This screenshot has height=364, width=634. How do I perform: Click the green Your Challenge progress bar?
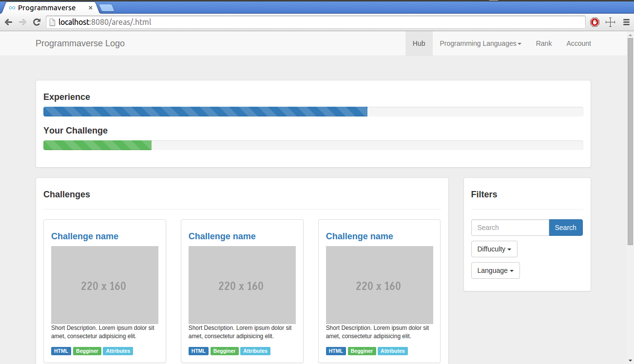tap(97, 145)
